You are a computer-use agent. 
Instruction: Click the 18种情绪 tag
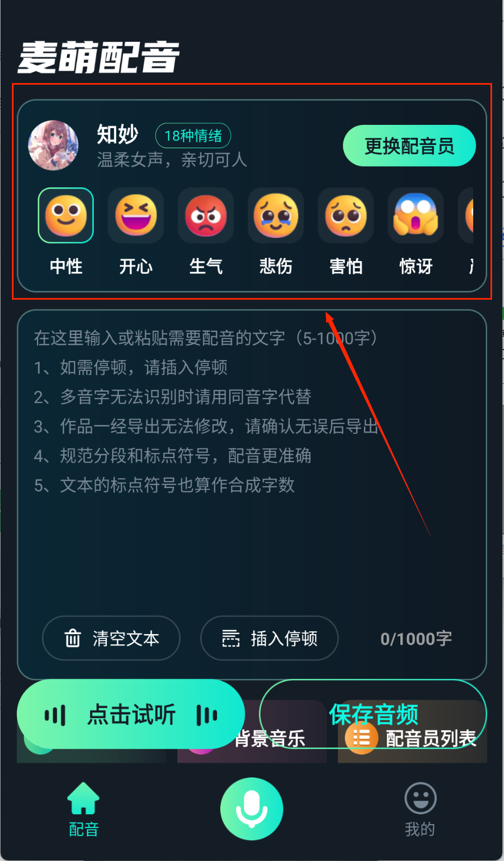click(x=193, y=136)
